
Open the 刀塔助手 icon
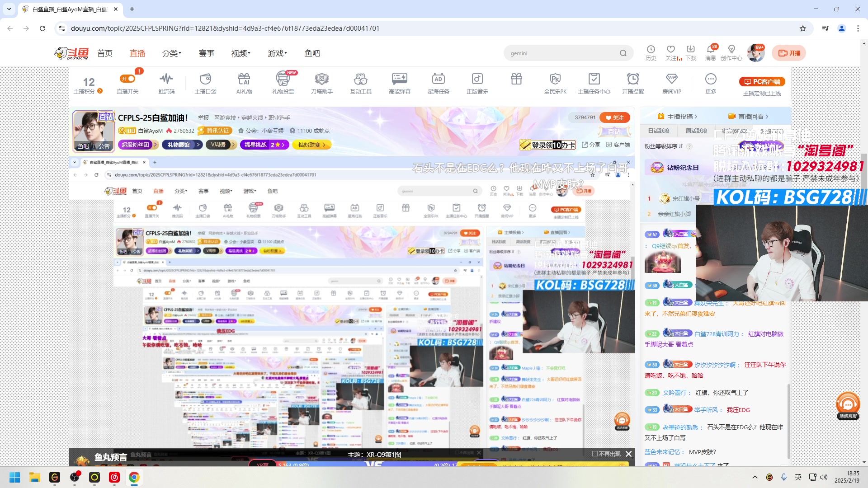(x=322, y=83)
